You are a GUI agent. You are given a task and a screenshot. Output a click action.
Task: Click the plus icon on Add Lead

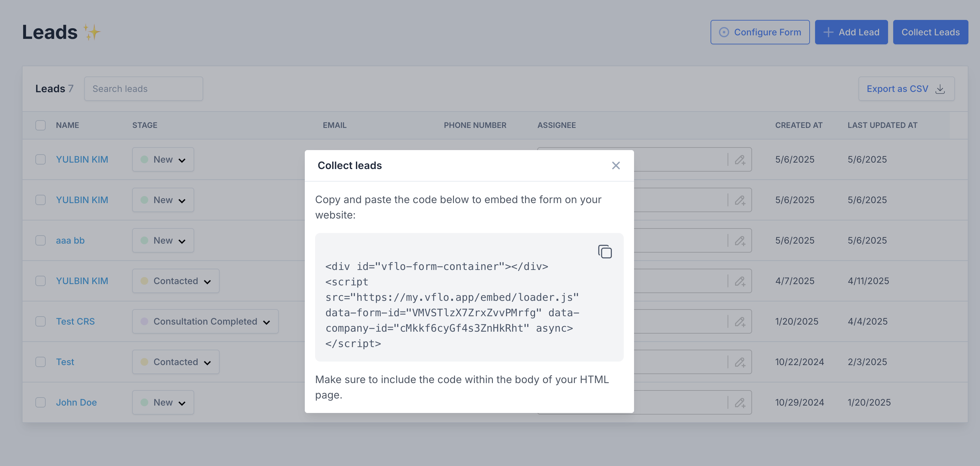(x=828, y=32)
